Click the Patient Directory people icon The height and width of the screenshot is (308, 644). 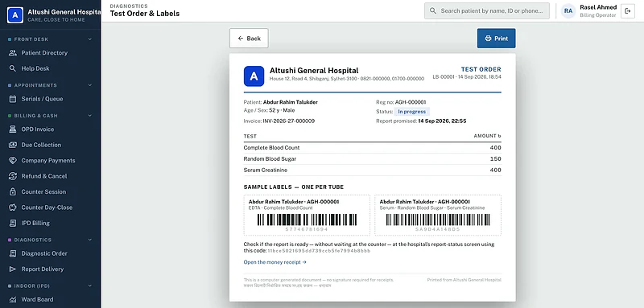(13, 53)
